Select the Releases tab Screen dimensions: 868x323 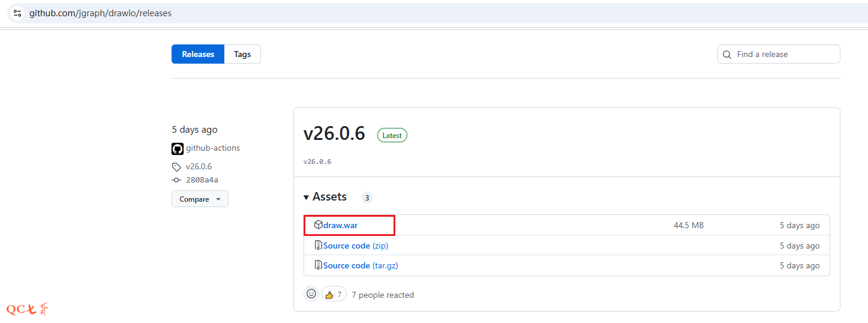tap(198, 54)
